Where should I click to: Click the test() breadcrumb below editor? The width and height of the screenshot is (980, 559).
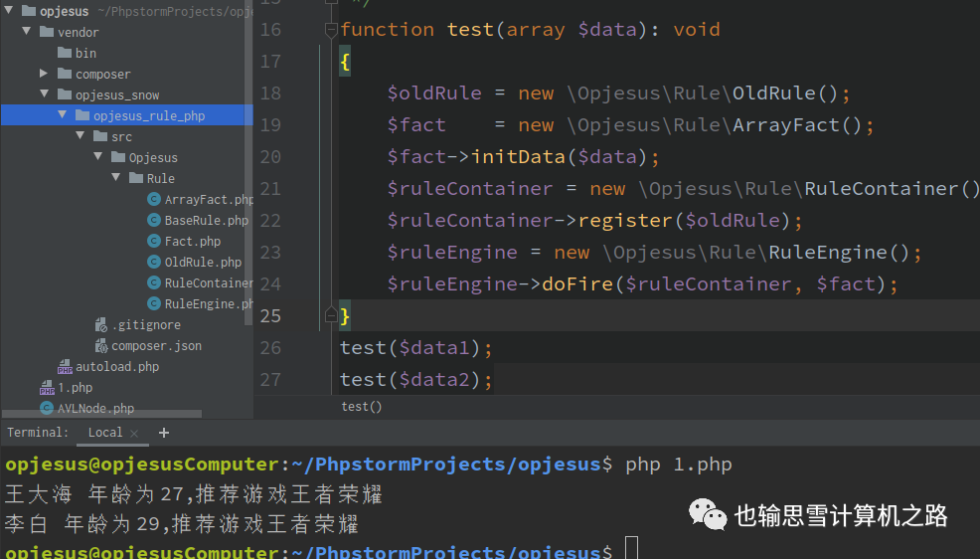[361, 407]
